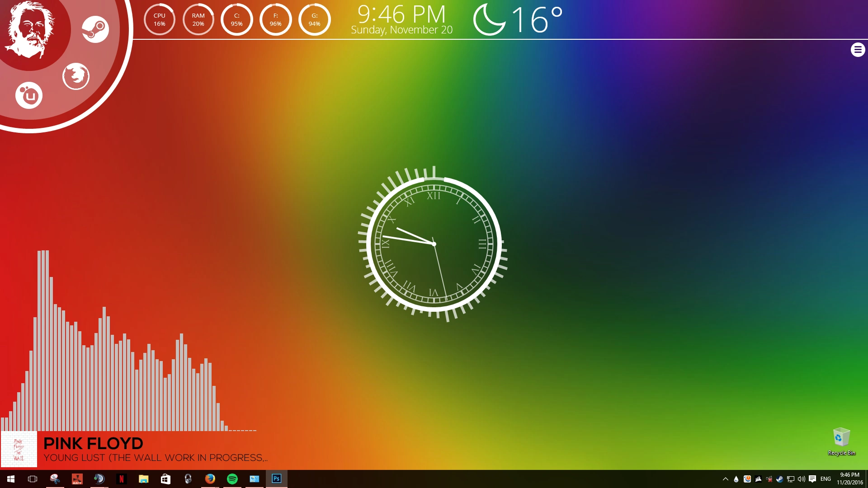Click the 16° temperature reading
Image resolution: width=868 pixels, height=488 pixels.
coord(537,20)
